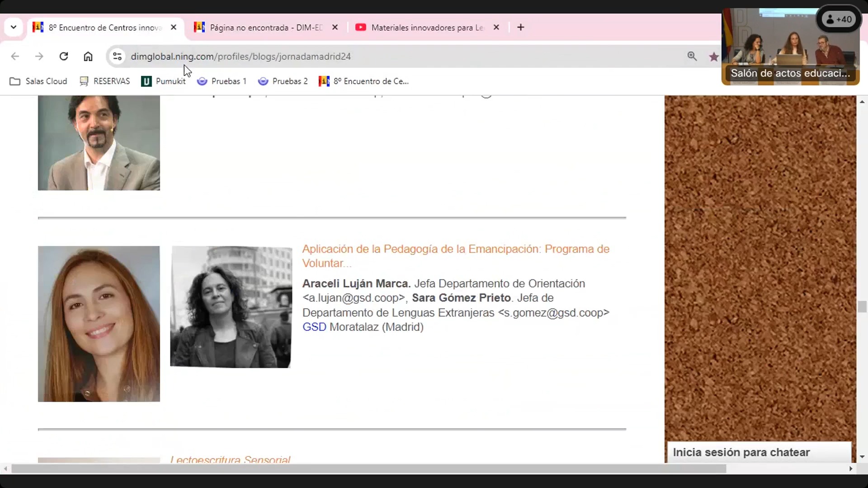Click 'Inicia sesión para chatear' chat bar
Viewport: 868px width, 488px height.
759,452
